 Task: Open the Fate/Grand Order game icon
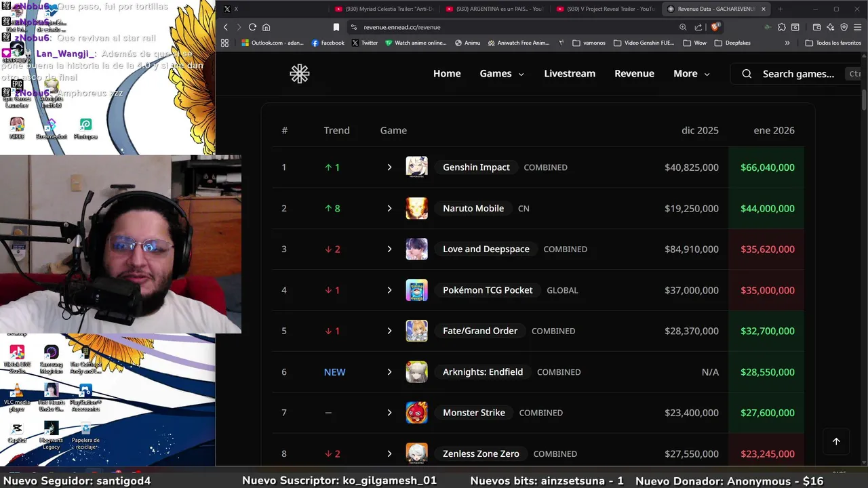[x=416, y=331]
